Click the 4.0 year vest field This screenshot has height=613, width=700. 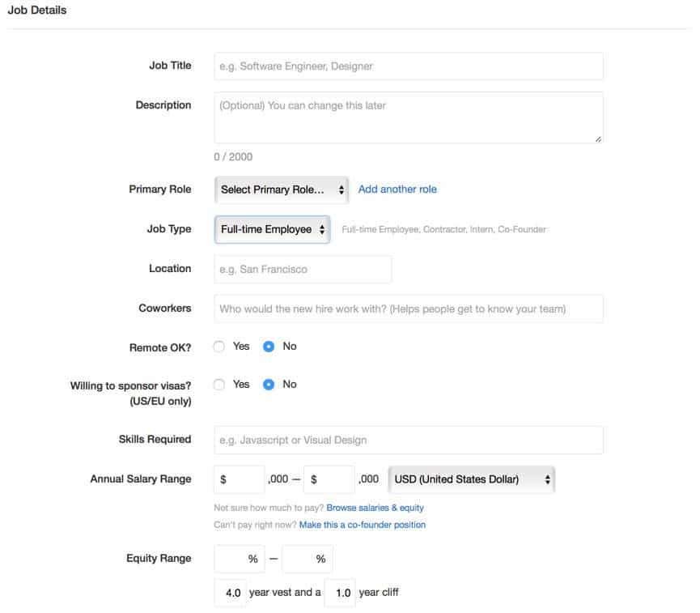pos(231,592)
